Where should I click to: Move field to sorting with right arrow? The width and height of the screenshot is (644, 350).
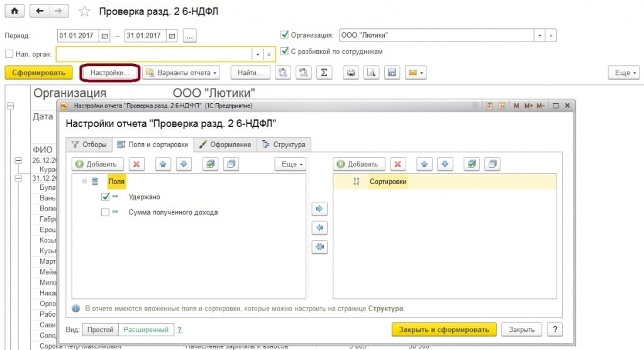320,208
